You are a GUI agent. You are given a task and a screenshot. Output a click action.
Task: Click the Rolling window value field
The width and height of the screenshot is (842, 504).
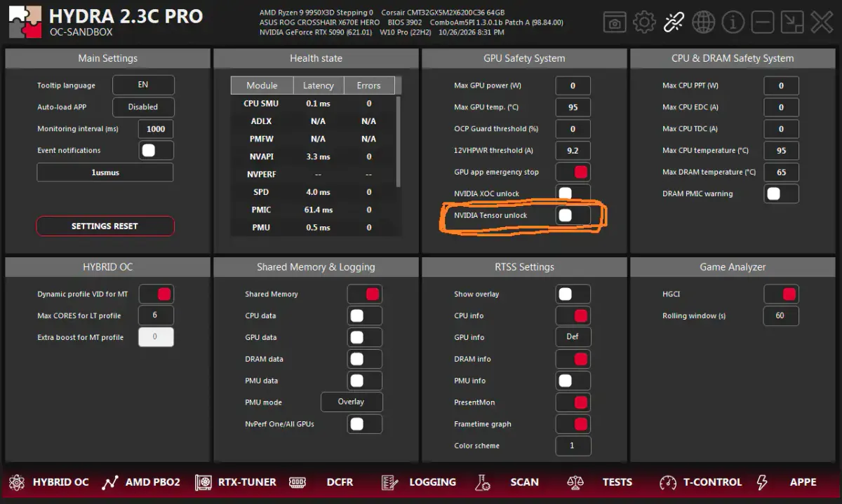pyautogui.click(x=781, y=315)
